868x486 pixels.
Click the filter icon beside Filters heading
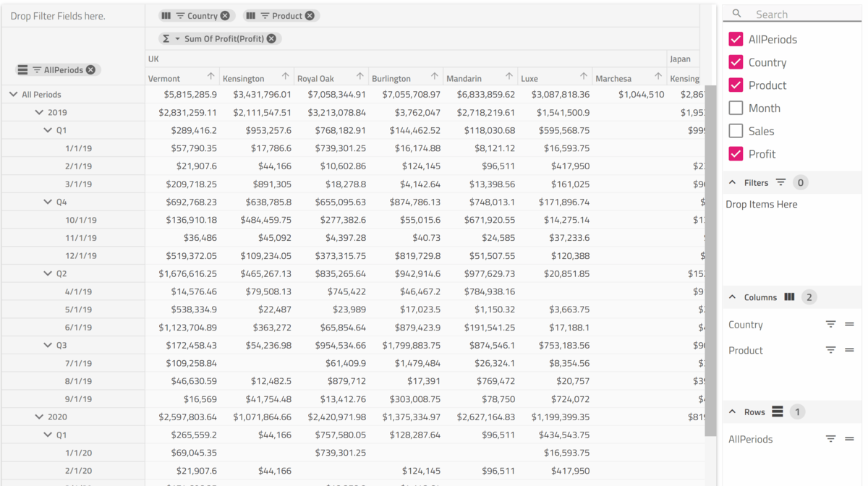[780, 183]
